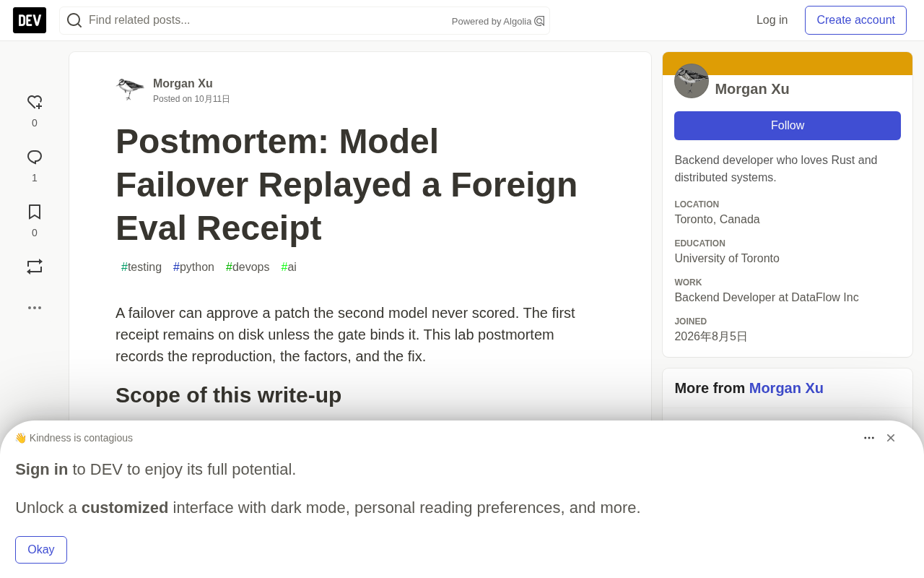The width and height of the screenshot is (924, 578).
Task: Open the #devops tag
Action: click(x=248, y=267)
